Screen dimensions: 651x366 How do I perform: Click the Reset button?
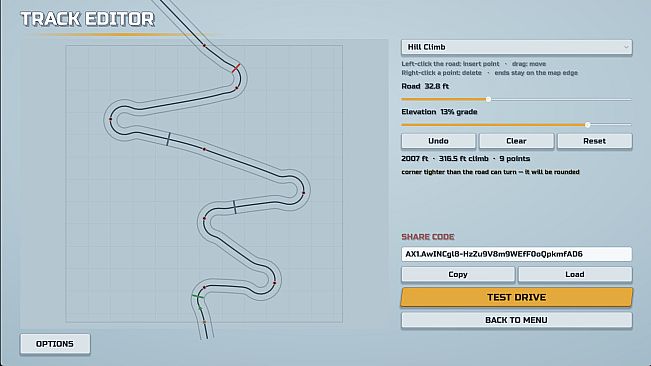(595, 141)
